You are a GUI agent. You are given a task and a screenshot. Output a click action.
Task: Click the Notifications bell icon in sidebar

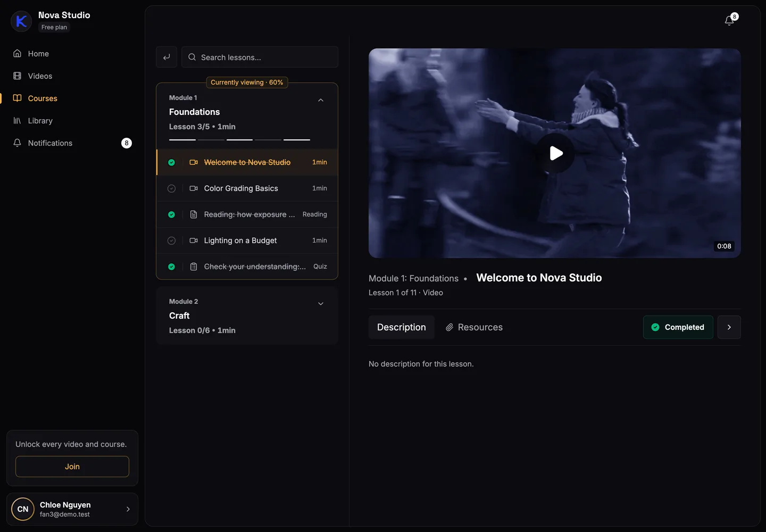click(x=17, y=143)
